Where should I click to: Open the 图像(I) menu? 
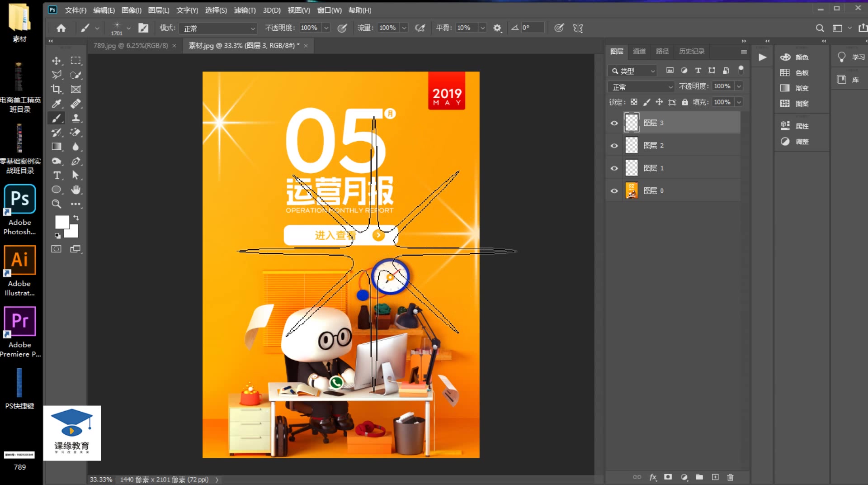[132, 10]
